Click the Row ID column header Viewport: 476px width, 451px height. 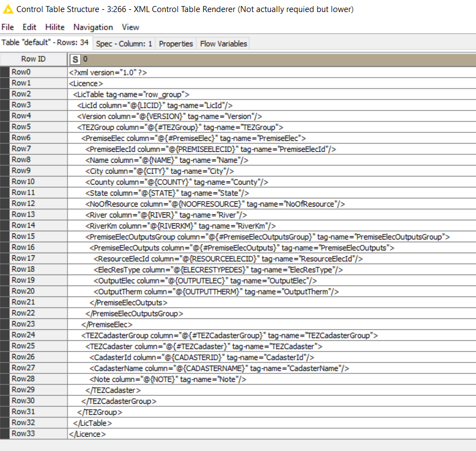click(x=33, y=59)
